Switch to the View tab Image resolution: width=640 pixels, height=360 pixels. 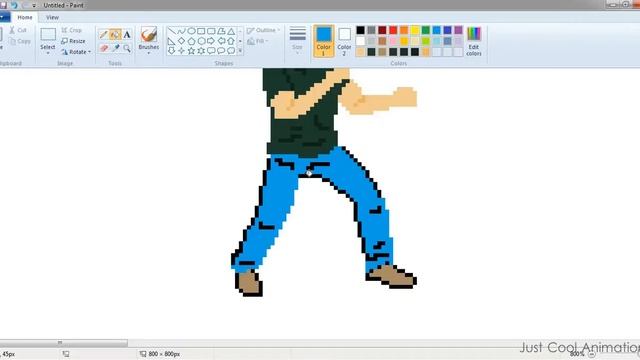[52, 18]
